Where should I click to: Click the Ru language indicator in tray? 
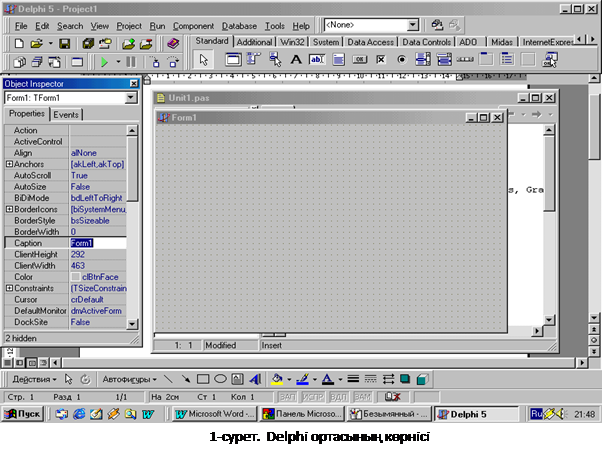(x=536, y=414)
